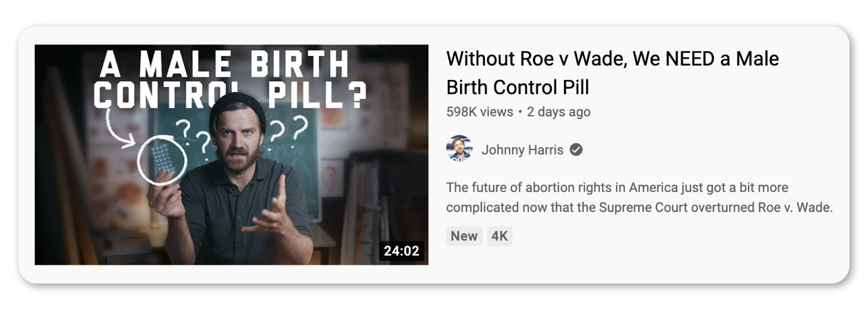Click the 598K views count
The height and width of the screenshot is (310, 868).
(480, 112)
